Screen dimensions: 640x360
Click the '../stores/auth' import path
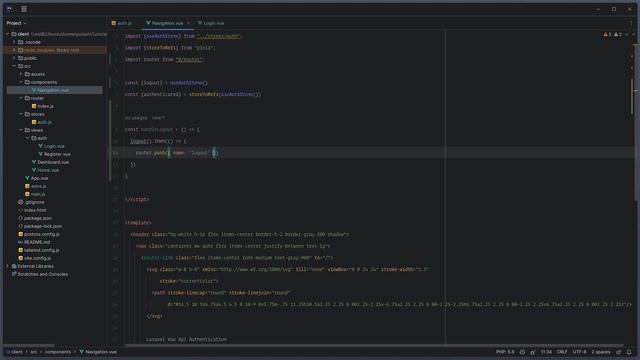(219, 36)
